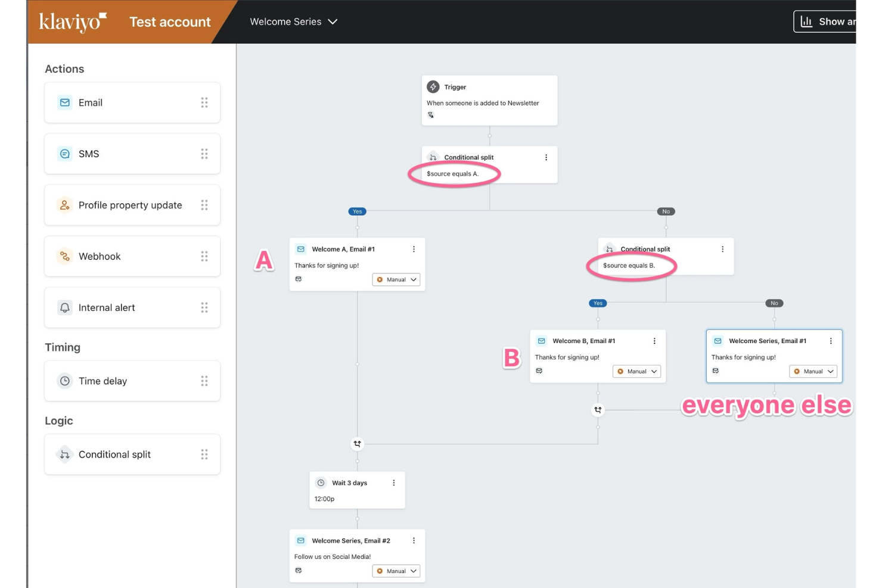Screen dimensions: 882x588
Task: Click the Yes badge above Welcome B, Email #1
Action: pos(598,303)
